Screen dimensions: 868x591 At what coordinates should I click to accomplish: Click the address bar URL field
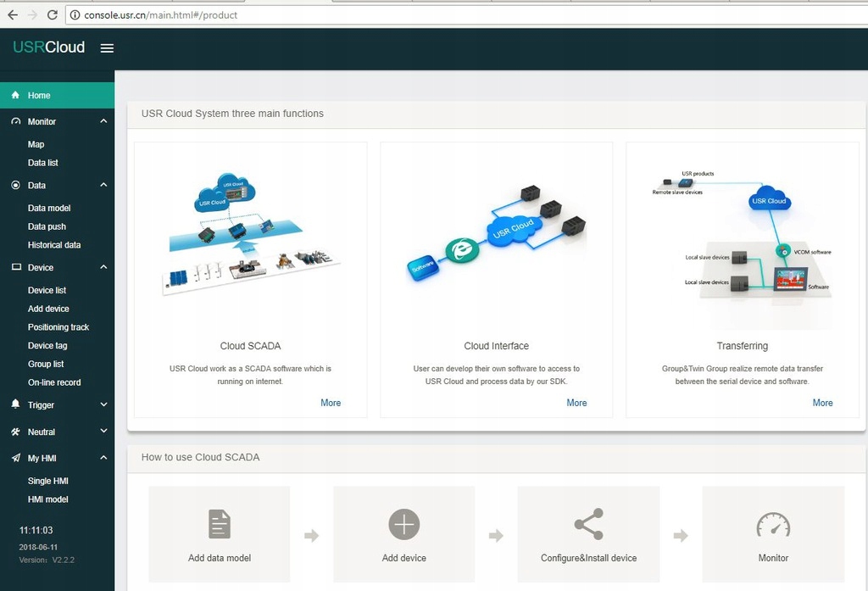point(466,15)
